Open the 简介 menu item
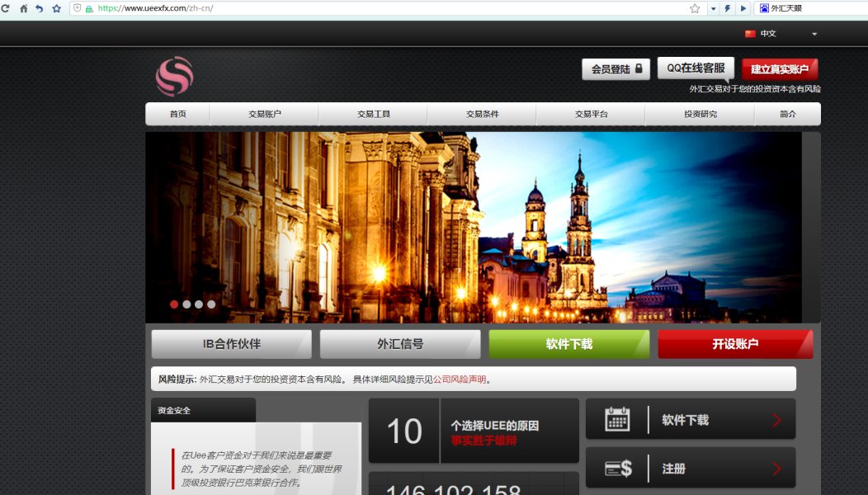868x495 pixels. pos(788,114)
